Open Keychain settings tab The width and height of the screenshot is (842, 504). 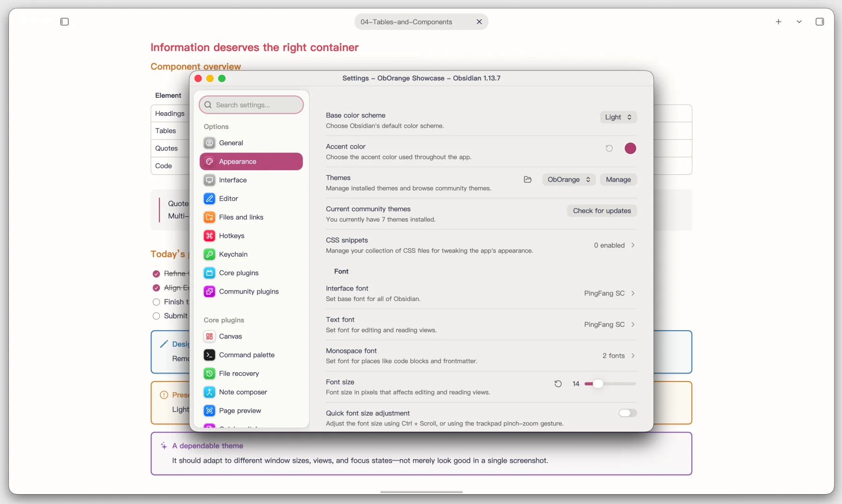pos(251,254)
